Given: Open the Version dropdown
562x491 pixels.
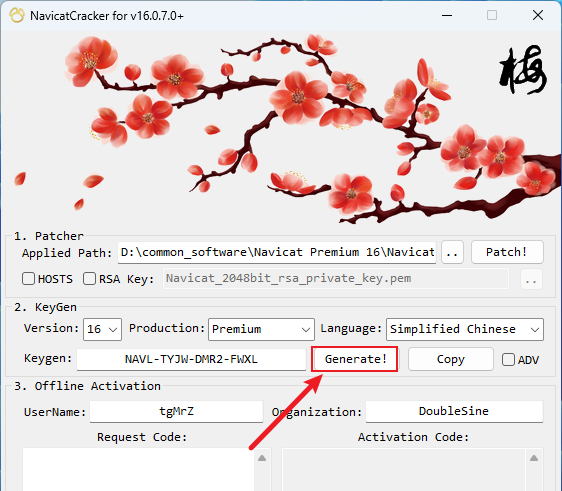Looking at the screenshot, I should click(x=103, y=329).
